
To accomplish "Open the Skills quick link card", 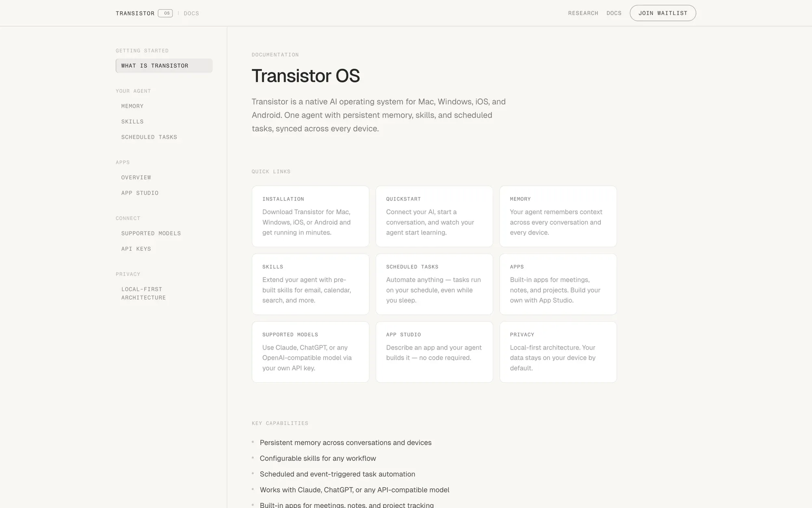I will click(x=310, y=284).
